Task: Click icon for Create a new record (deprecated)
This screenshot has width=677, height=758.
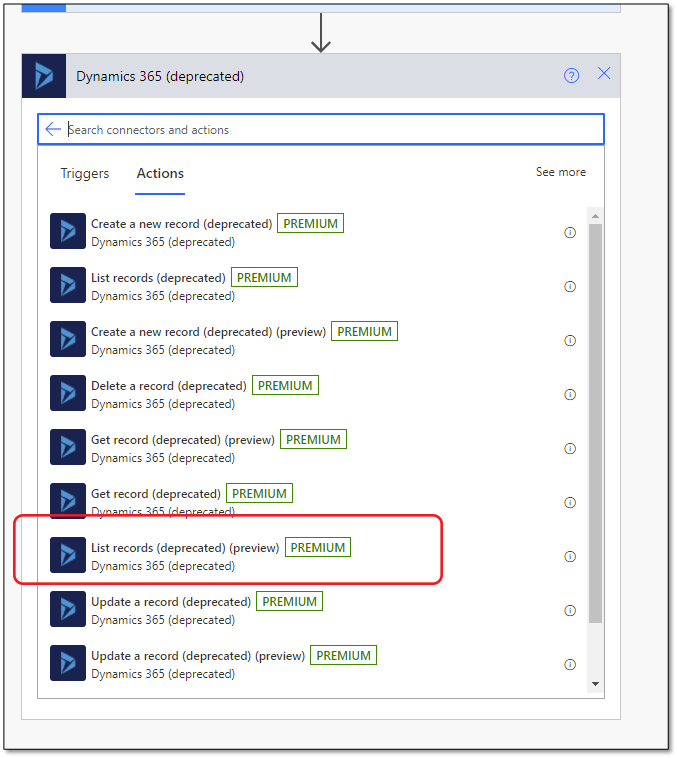Action: click(68, 231)
